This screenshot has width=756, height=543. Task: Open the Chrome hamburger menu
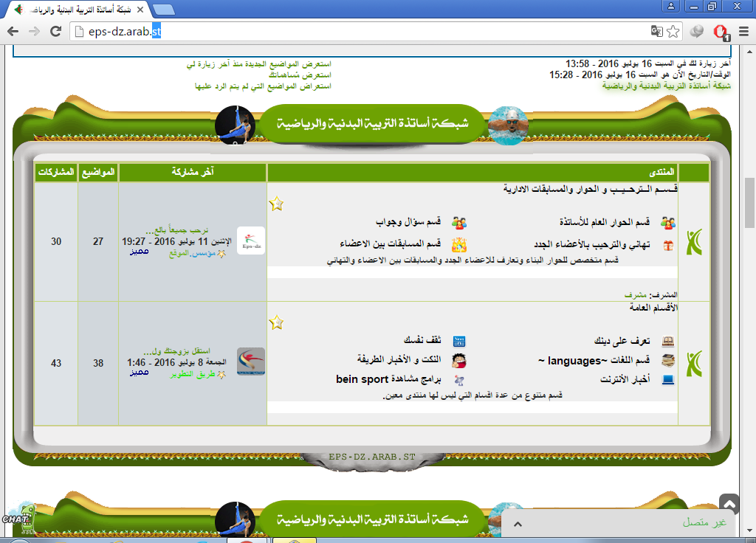pyautogui.click(x=743, y=32)
